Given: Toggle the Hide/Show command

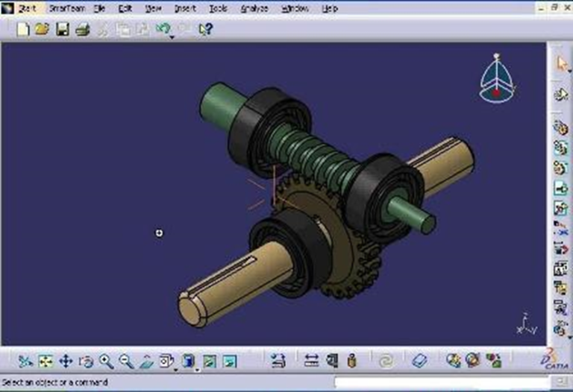Looking at the screenshot, I should 210,361.
